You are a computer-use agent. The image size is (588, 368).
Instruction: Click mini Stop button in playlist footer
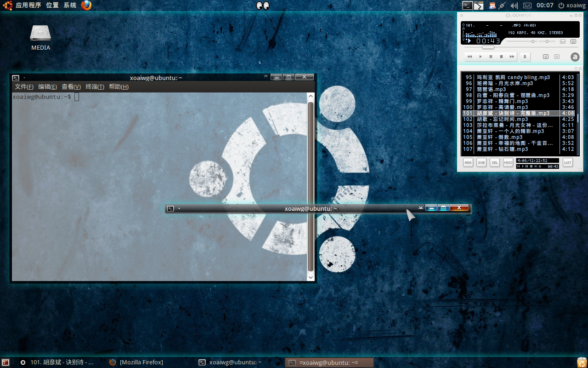(531, 167)
